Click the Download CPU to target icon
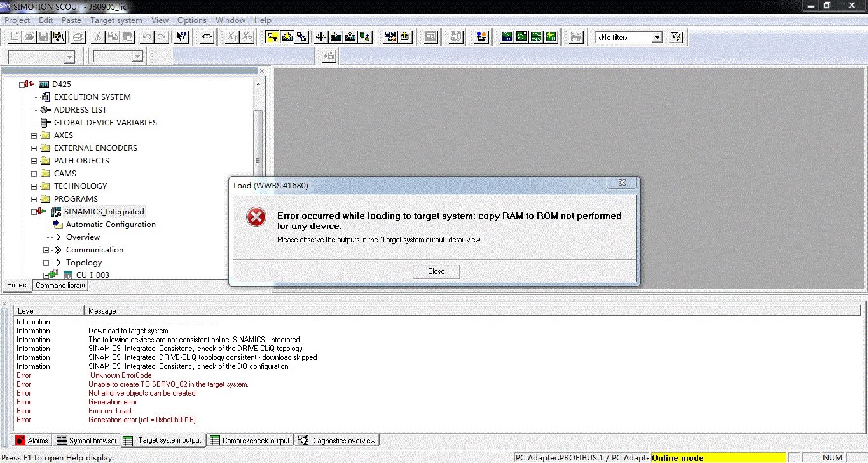The image size is (868, 463). pos(336,37)
